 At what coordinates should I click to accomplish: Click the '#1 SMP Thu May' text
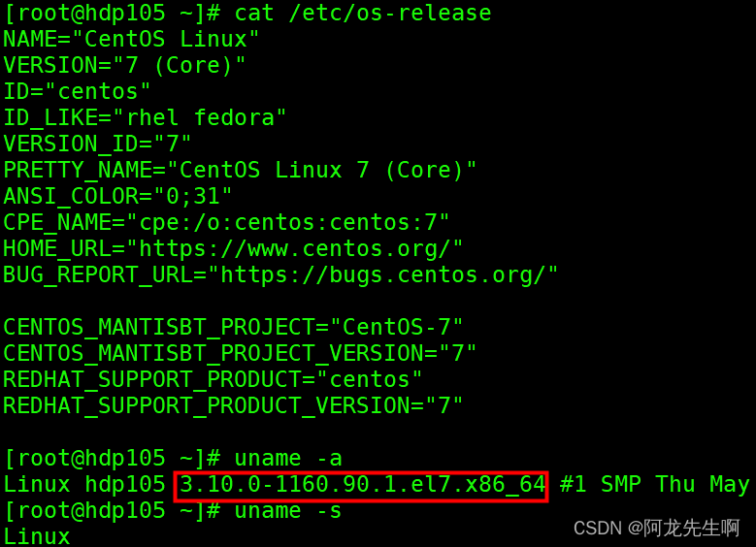point(655,484)
